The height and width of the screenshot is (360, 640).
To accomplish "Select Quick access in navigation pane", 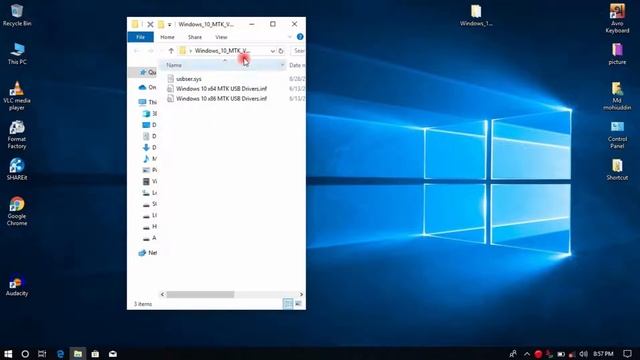I will [147, 72].
